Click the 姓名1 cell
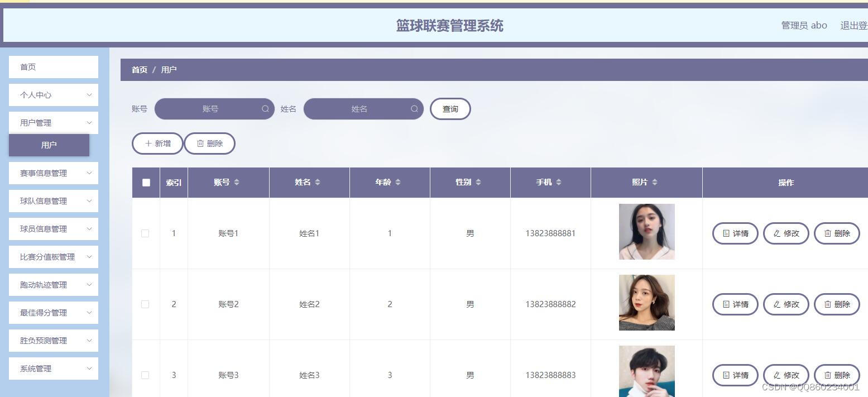868x397 pixels. coord(309,233)
